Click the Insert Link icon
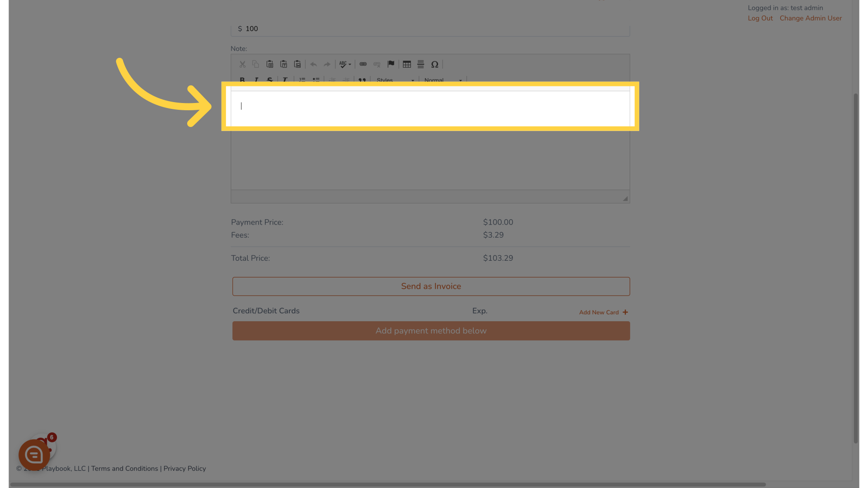This screenshot has width=868, height=488. click(363, 64)
